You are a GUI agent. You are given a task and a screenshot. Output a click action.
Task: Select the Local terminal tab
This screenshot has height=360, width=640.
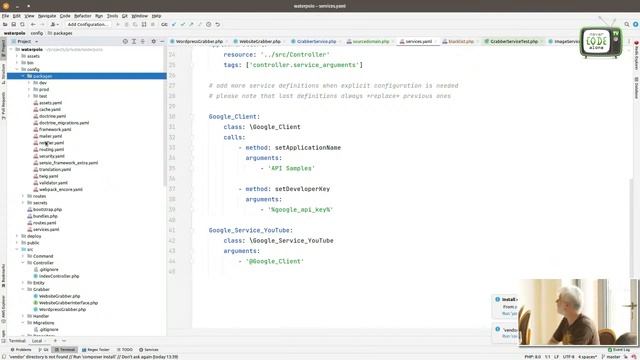[x=37, y=341]
